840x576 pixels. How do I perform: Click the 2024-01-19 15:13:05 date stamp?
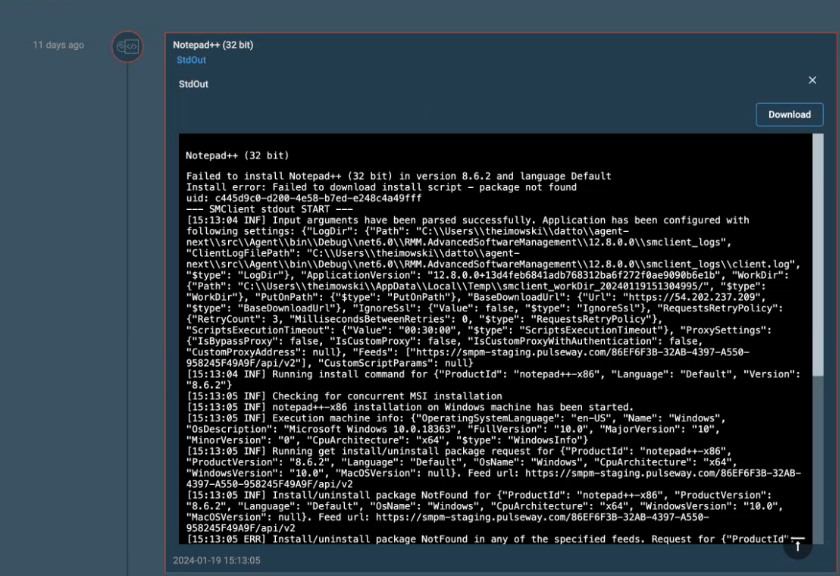pyautogui.click(x=216, y=561)
